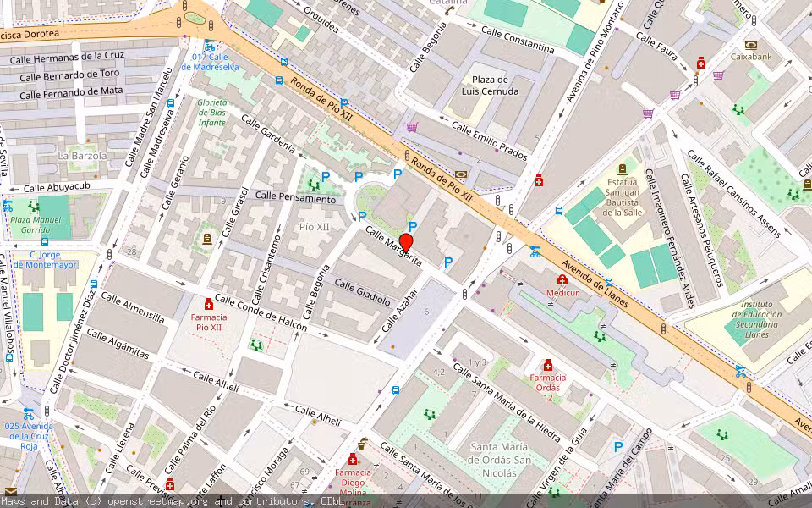This screenshot has width=812, height=508.
Task: Select the Calle Artesanos Peluqueros label
Action: click(702, 230)
